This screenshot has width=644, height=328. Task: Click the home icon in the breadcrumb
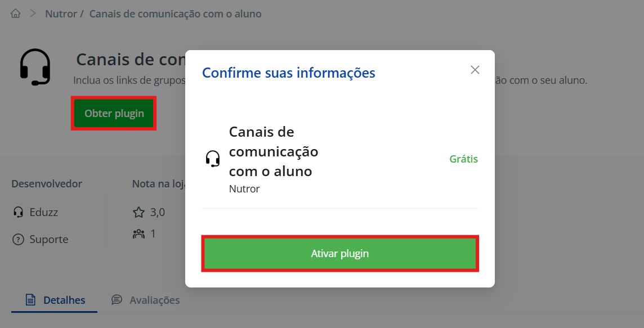pos(16,14)
